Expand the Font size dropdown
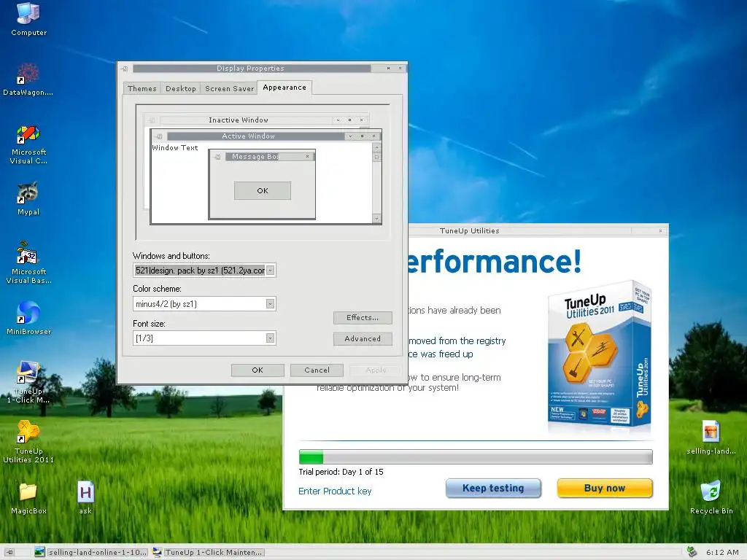The height and width of the screenshot is (560, 747). click(x=270, y=338)
